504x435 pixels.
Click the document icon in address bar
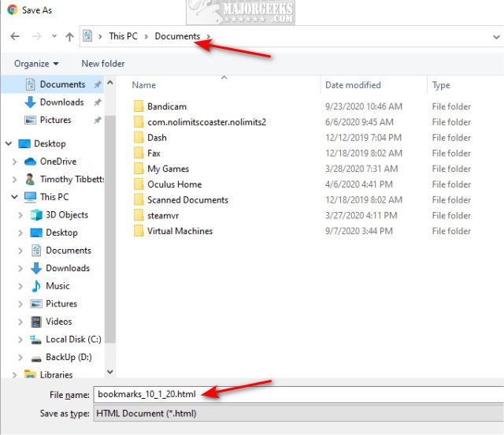[x=87, y=35]
